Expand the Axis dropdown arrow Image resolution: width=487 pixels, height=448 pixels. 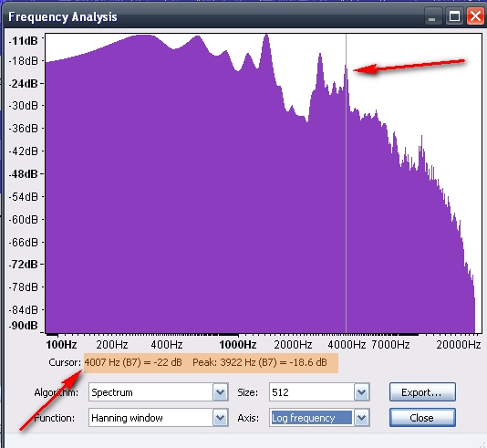(x=361, y=418)
